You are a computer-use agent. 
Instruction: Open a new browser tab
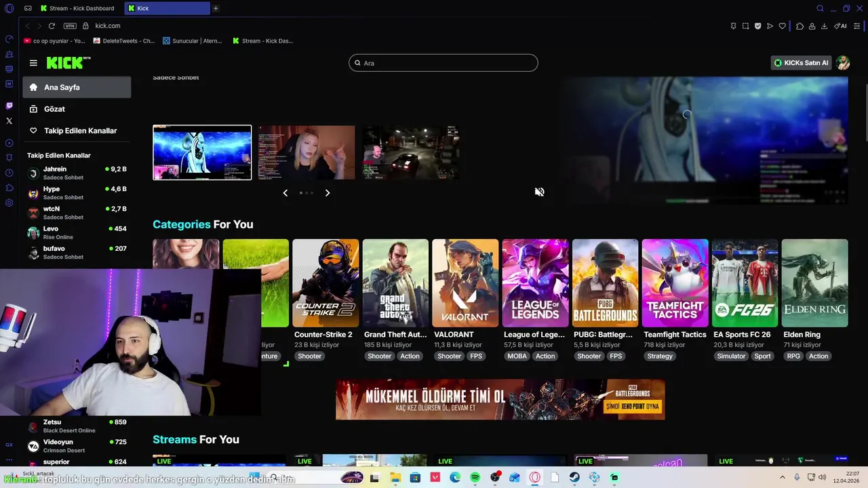(x=216, y=8)
